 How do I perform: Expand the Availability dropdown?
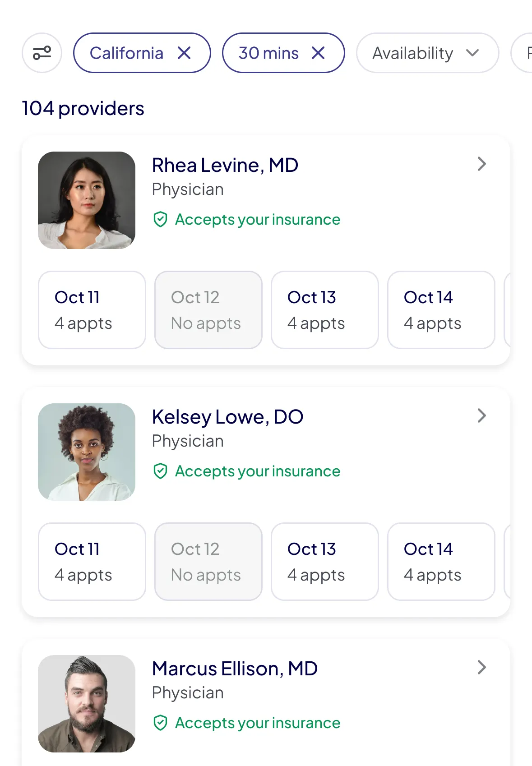click(x=427, y=53)
